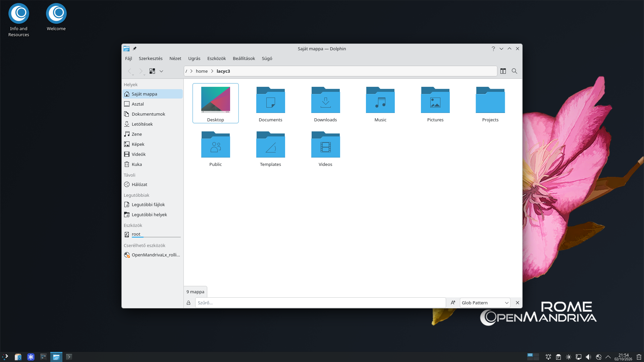
Task: Open Legutóbbi fájlok entry
Action: (x=153, y=204)
